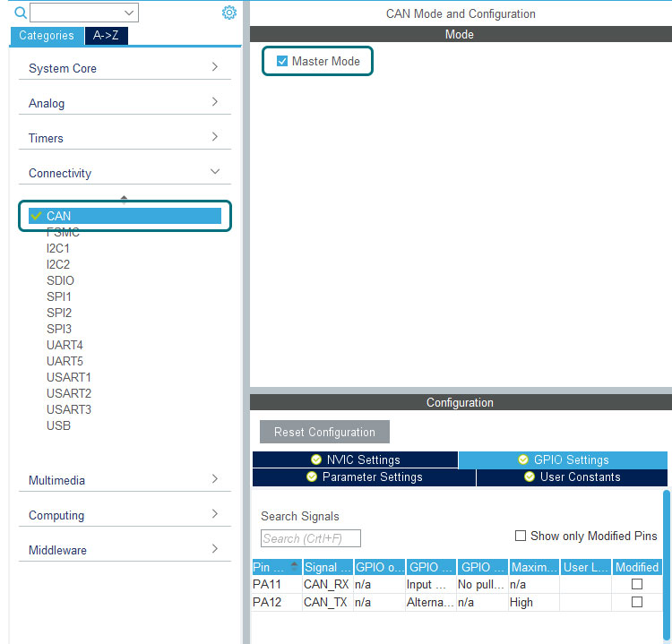Click the green checkmark beside CAN
The height and width of the screenshot is (644, 672).
click(36, 216)
